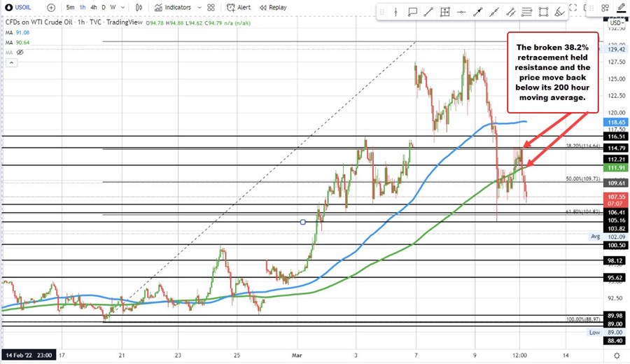This screenshot has width=630, height=364.
Task: Choose the W weekly interval
Action: click(x=113, y=7)
